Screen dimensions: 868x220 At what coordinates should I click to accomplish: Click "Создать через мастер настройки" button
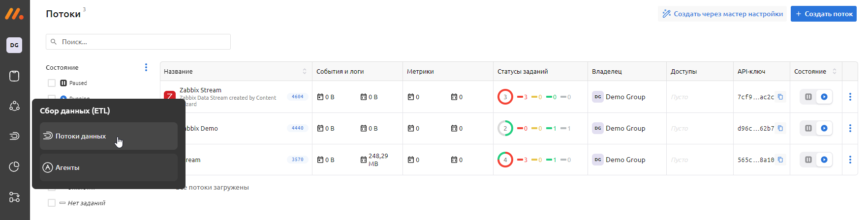point(722,14)
